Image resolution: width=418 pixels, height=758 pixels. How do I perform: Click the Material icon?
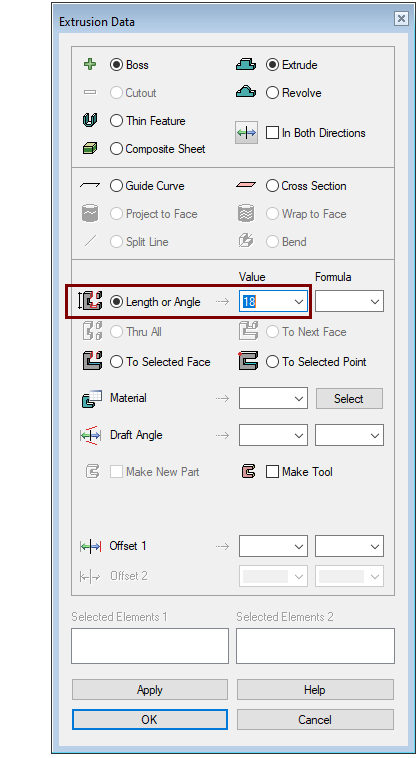(92, 398)
